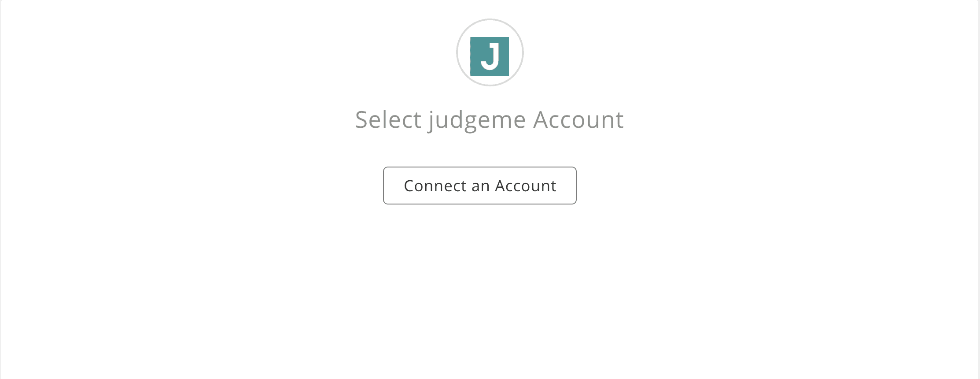Viewport: 980px width, 379px height.
Task: Click the Connect an Account button
Action: point(479,186)
